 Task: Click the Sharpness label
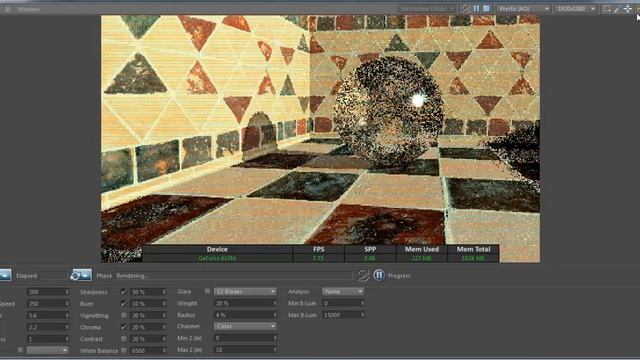[93, 292]
